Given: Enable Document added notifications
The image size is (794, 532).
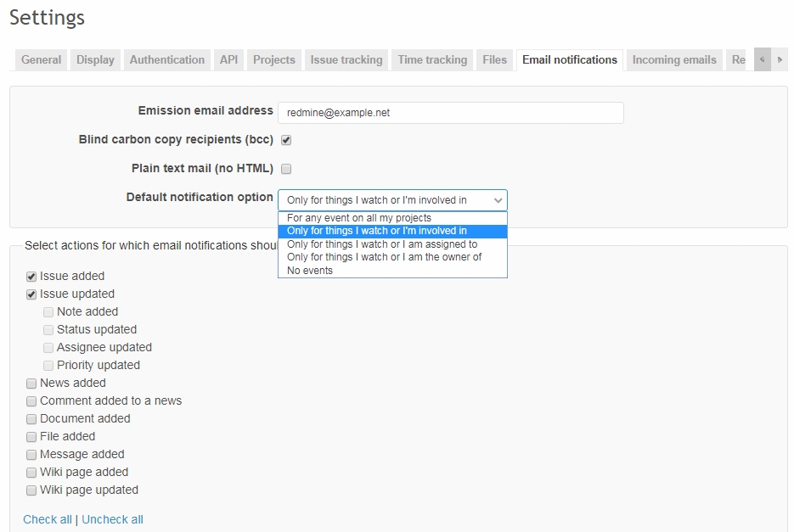Looking at the screenshot, I should [31, 418].
